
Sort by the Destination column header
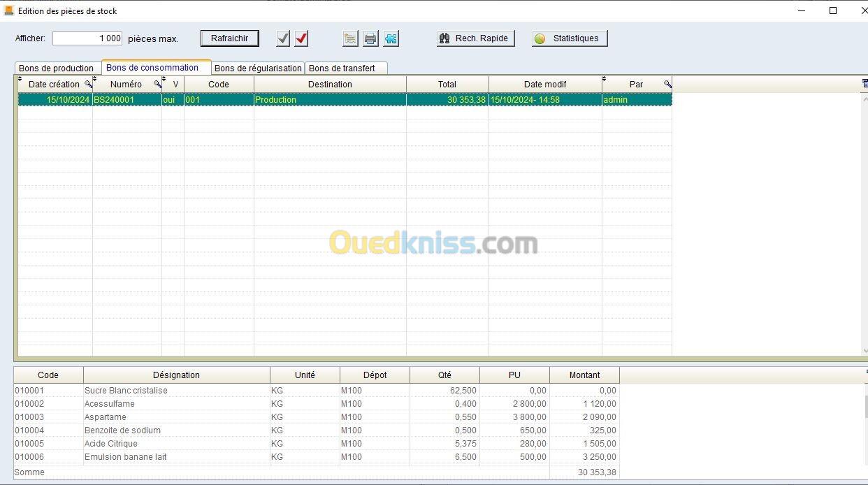[x=330, y=85]
